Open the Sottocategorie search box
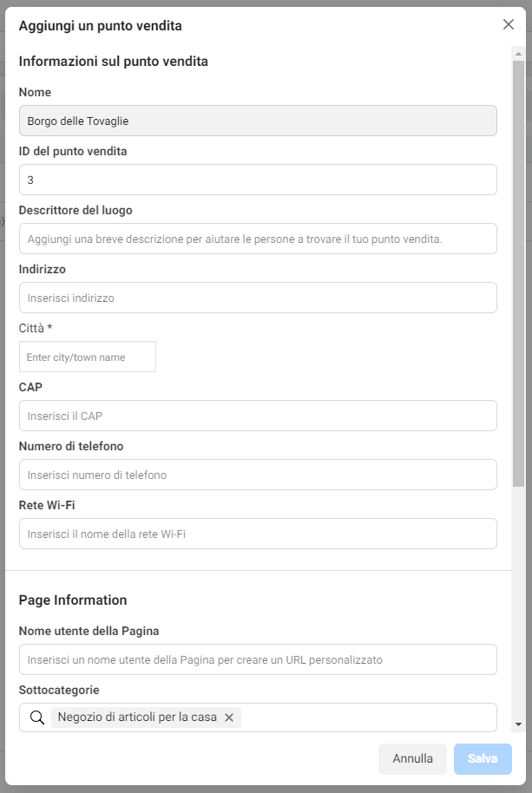532x793 pixels. (368, 718)
